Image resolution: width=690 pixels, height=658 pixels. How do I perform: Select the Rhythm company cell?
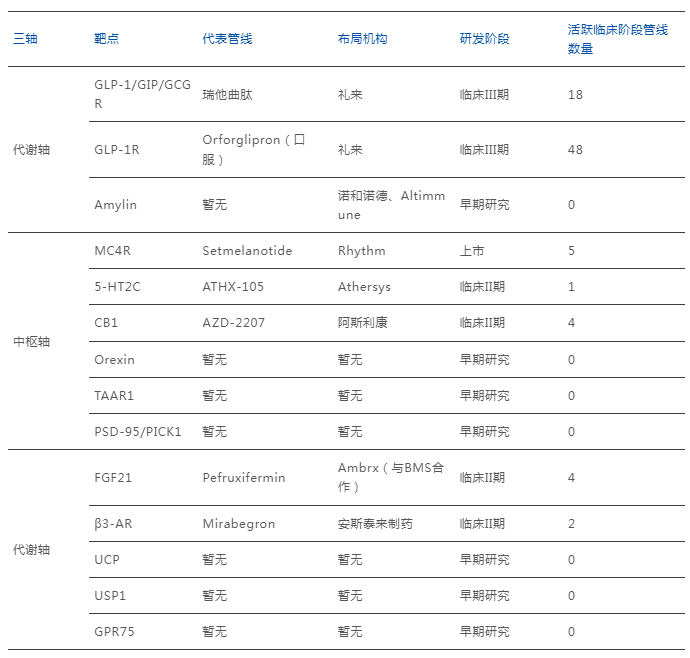(x=361, y=251)
